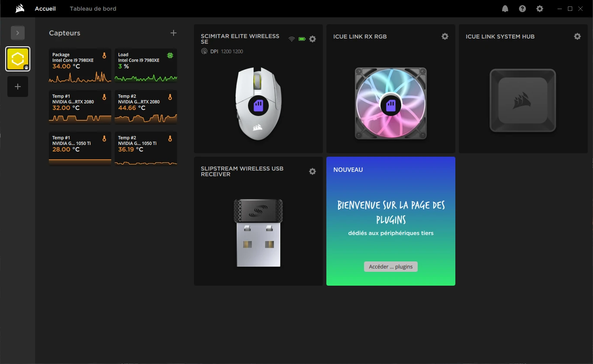The width and height of the screenshot is (593, 364).
Task: Click the DPI 1200 1200 value
Action: (232, 52)
